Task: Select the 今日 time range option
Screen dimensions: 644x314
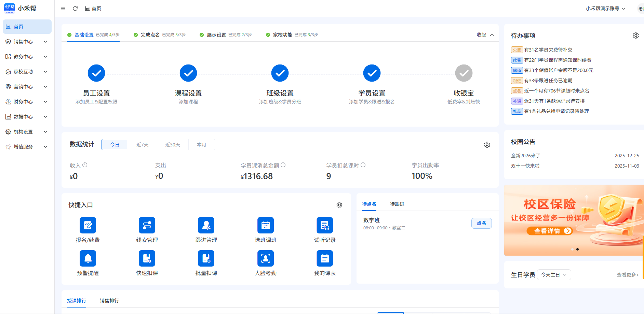Action: (x=115, y=145)
